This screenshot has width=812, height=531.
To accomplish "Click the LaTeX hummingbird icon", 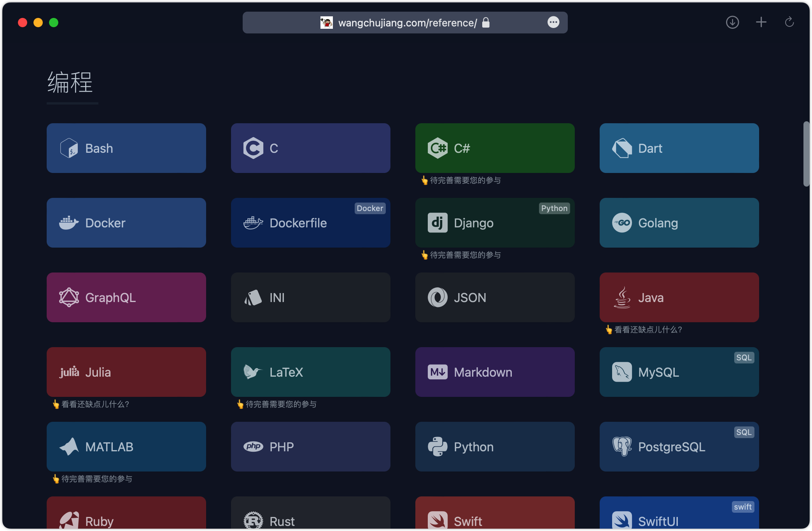I will [252, 372].
